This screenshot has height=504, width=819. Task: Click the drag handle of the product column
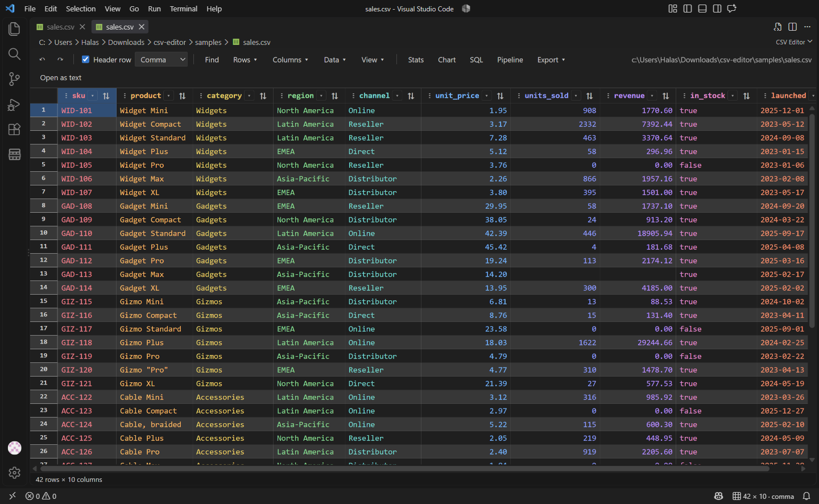point(125,96)
